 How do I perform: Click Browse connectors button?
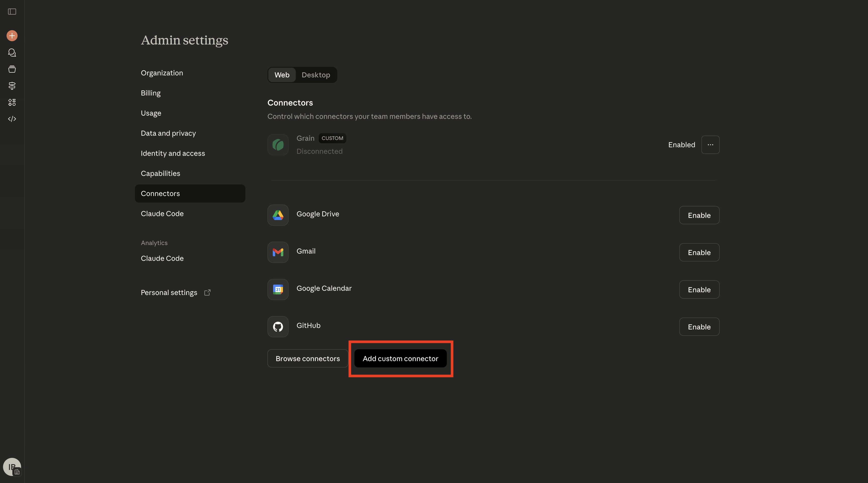(307, 359)
